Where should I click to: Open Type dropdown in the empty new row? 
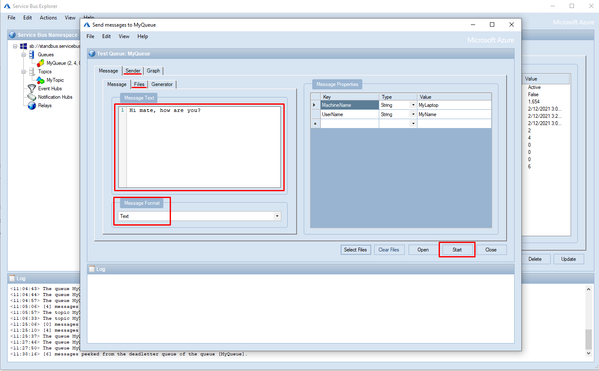(x=413, y=123)
